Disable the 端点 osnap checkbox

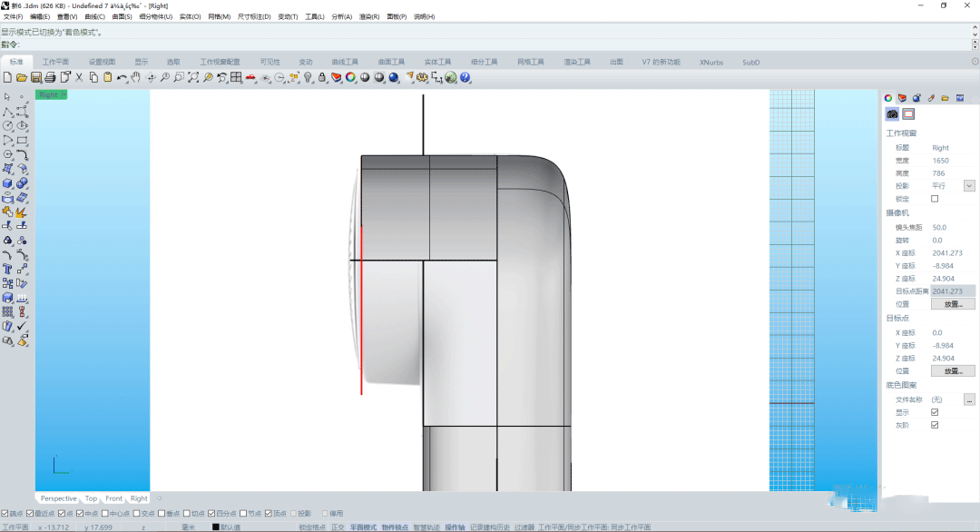tap(5, 513)
